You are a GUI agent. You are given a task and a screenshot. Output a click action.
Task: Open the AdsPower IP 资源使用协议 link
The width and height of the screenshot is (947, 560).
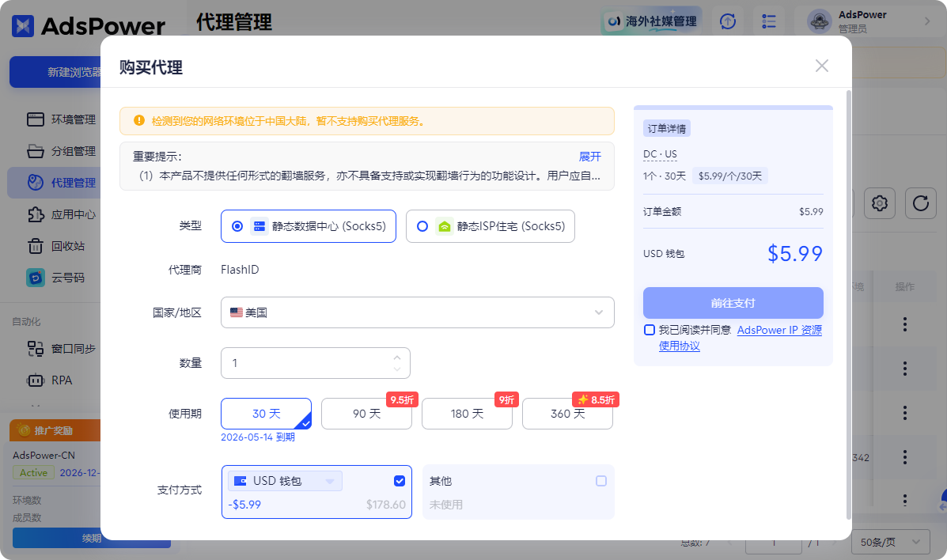point(779,330)
